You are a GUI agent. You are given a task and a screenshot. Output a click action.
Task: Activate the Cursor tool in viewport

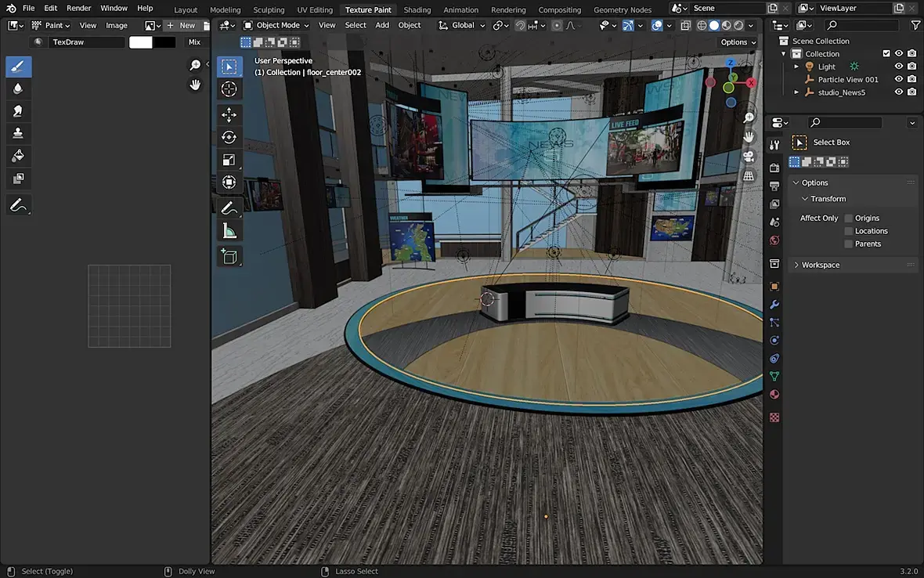pos(229,89)
